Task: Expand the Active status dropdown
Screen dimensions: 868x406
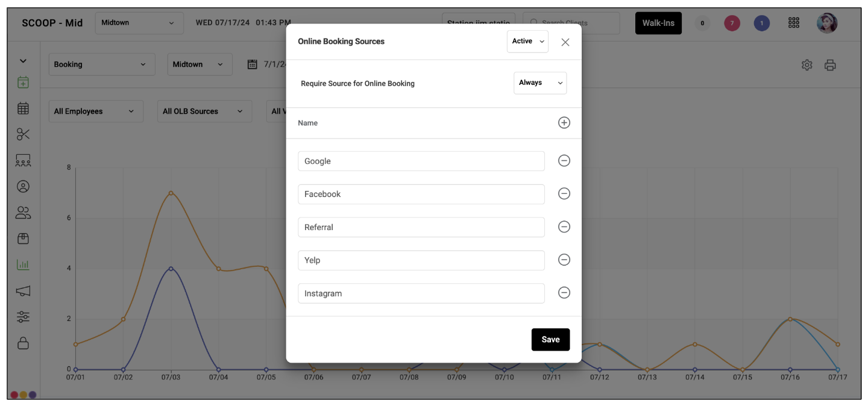Action: pos(527,42)
